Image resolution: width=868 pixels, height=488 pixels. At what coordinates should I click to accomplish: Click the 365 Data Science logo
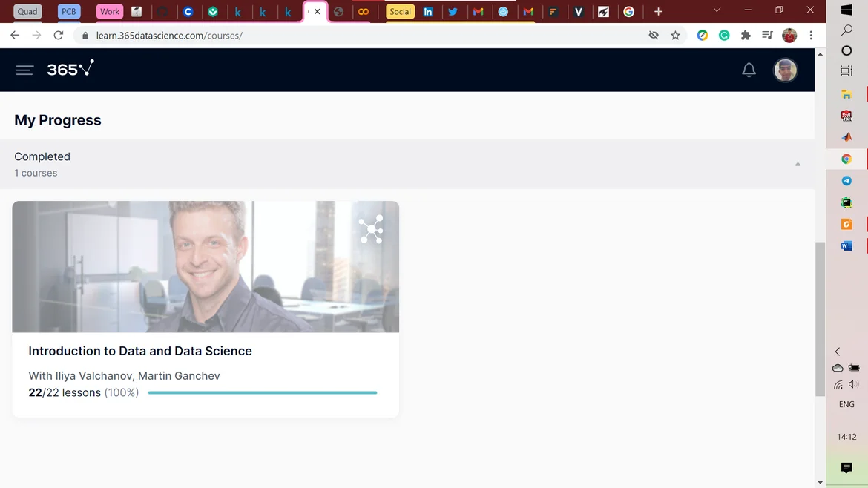70,69
